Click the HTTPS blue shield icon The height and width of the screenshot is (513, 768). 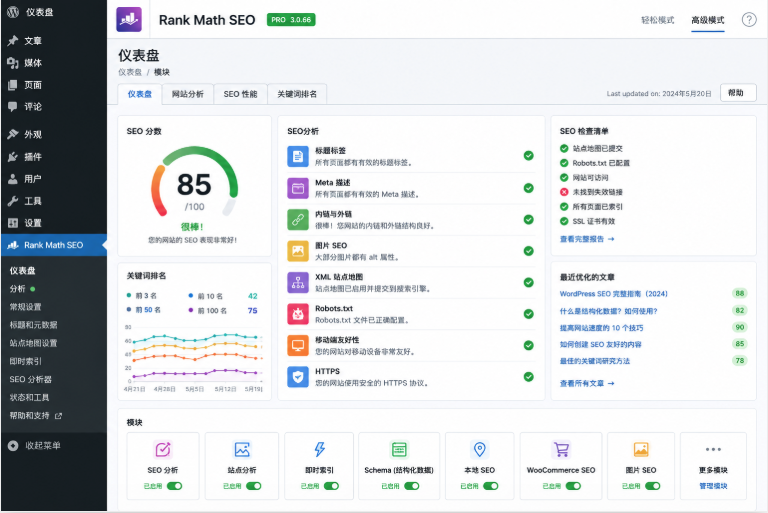[x=298, y=377]
